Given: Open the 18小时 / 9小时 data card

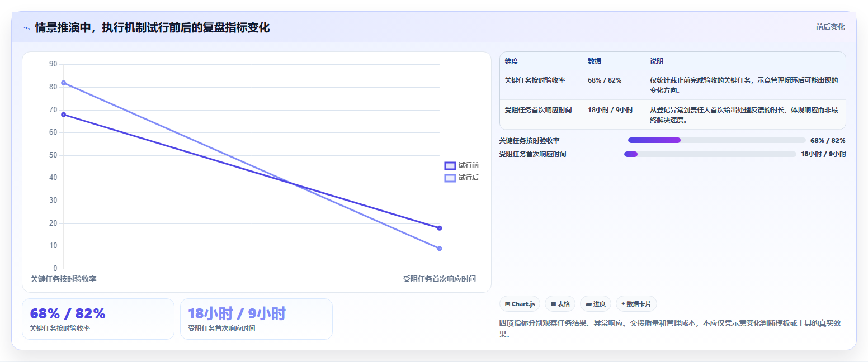Looking at the screenshot, I should 256,319.
